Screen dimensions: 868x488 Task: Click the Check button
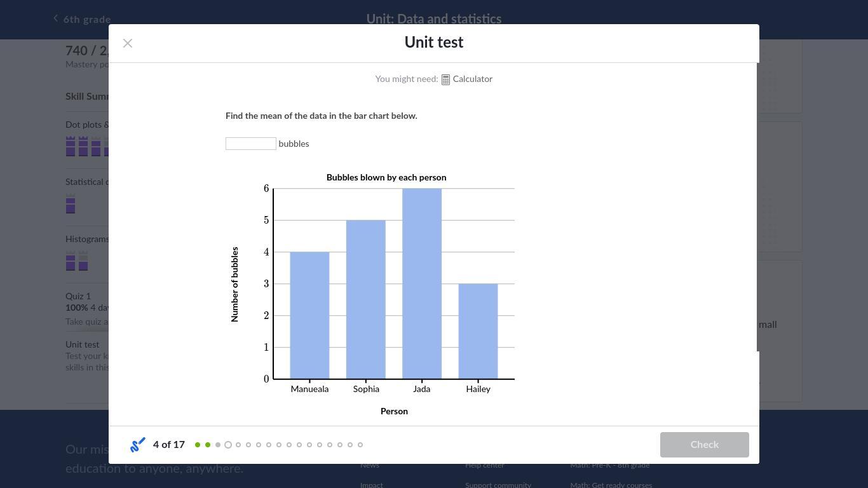pos(705,445)
